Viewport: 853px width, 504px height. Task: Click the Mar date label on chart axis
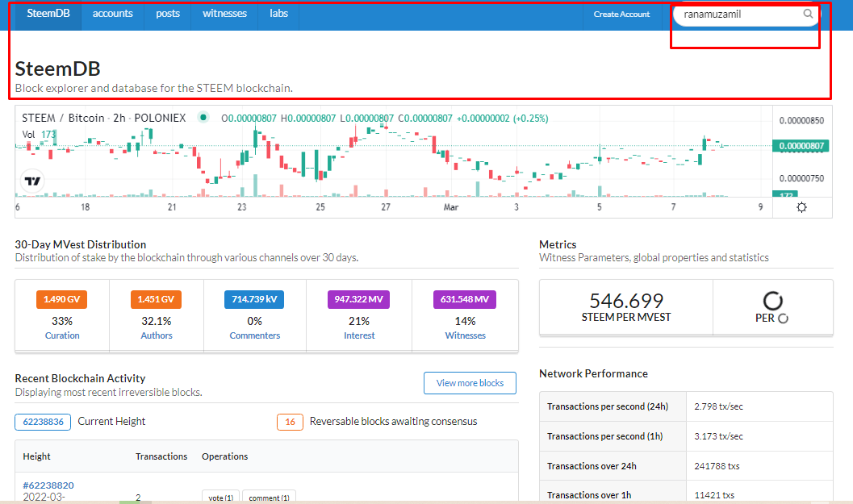coord(451,207)
